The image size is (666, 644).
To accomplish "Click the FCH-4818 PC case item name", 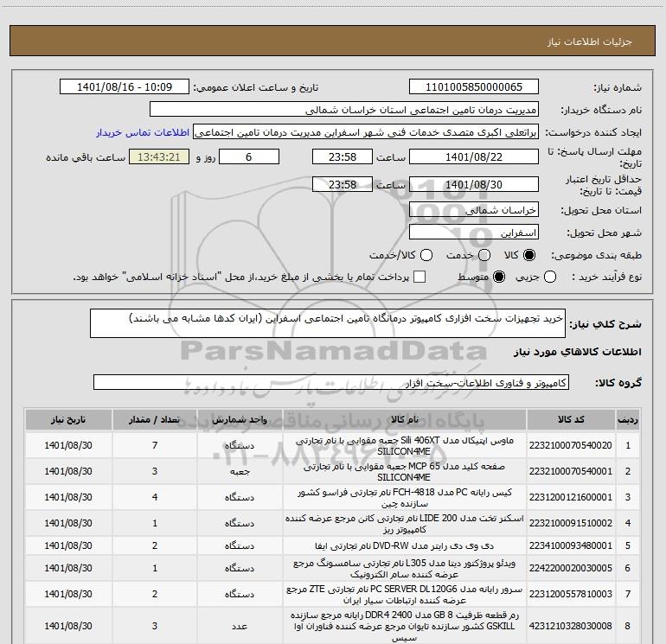I will click(405, 498).
